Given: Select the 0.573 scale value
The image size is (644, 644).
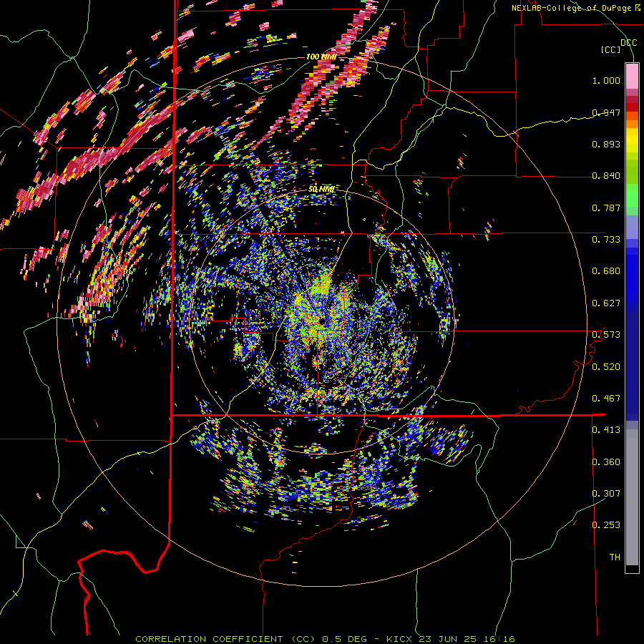Looking at the screenshot, I should pos(606,335).
